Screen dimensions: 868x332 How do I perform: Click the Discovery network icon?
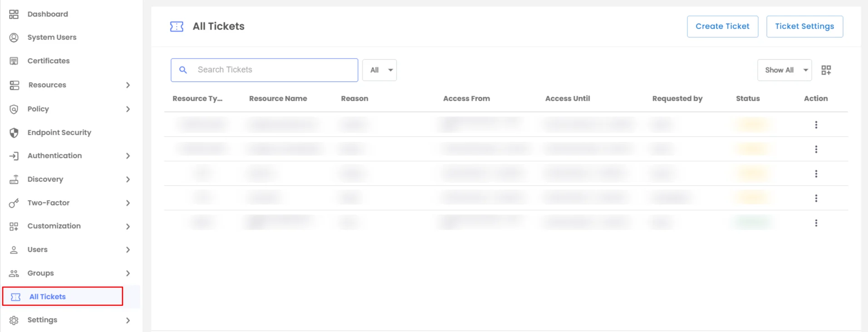pos(14,179)
